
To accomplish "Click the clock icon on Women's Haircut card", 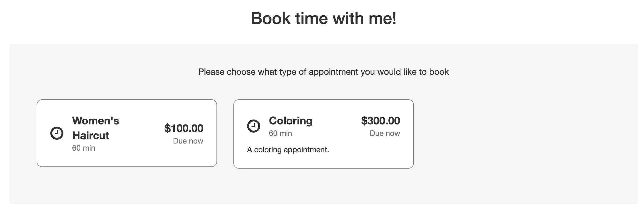I will pos(57,133).
